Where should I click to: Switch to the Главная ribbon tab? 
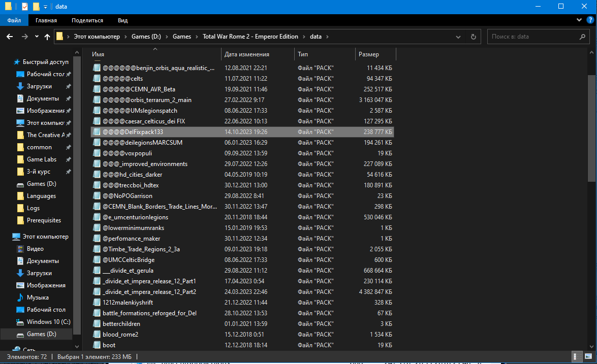click(x=46, y=20)
